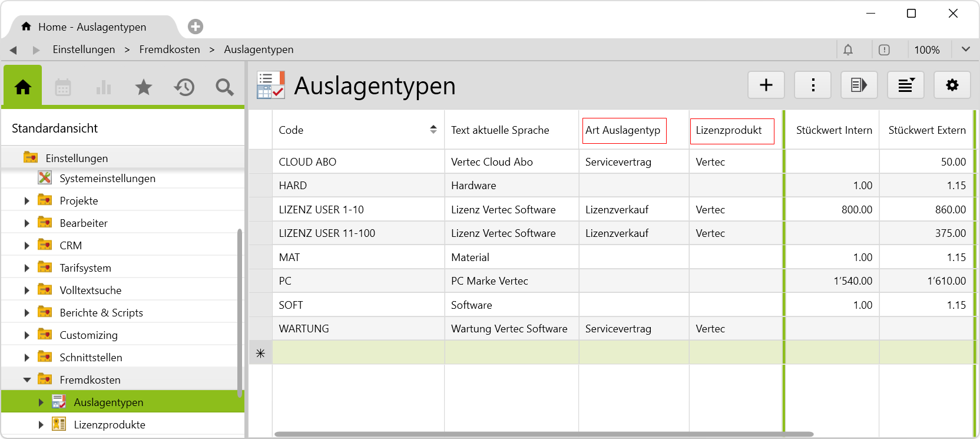Click the horizontal table scrollbar
This screenshot has width=980, height=439.
(x=544, y=434)
